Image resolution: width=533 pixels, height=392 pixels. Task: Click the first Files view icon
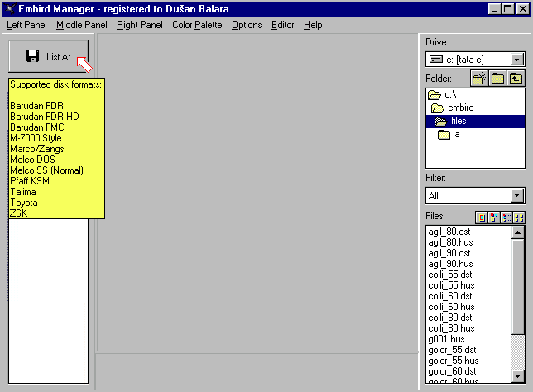click(480, 218)
